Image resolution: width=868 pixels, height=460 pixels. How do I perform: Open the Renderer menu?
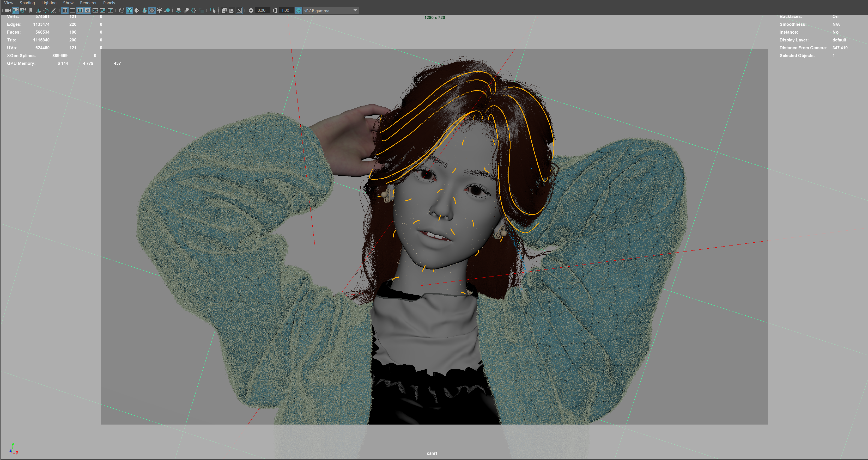point(88,3)
